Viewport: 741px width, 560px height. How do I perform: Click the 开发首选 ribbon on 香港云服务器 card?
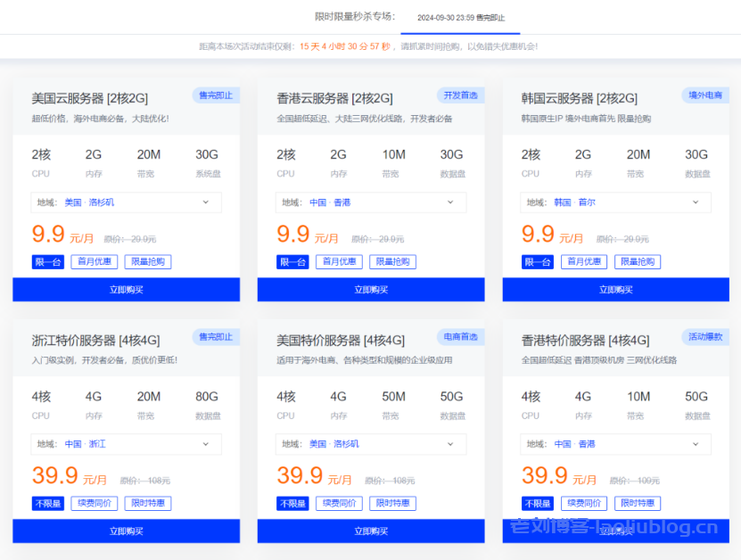click(x=460, y=95)
